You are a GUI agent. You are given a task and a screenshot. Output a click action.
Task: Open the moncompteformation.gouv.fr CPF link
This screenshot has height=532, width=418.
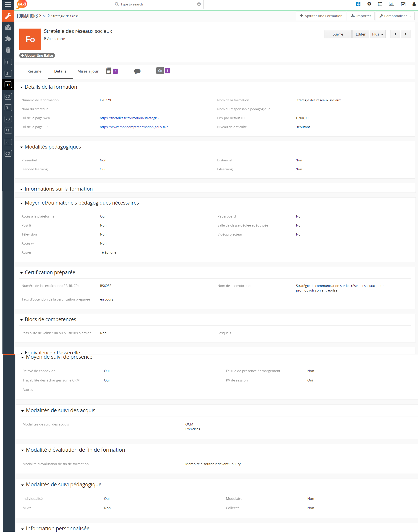[135, 127]
